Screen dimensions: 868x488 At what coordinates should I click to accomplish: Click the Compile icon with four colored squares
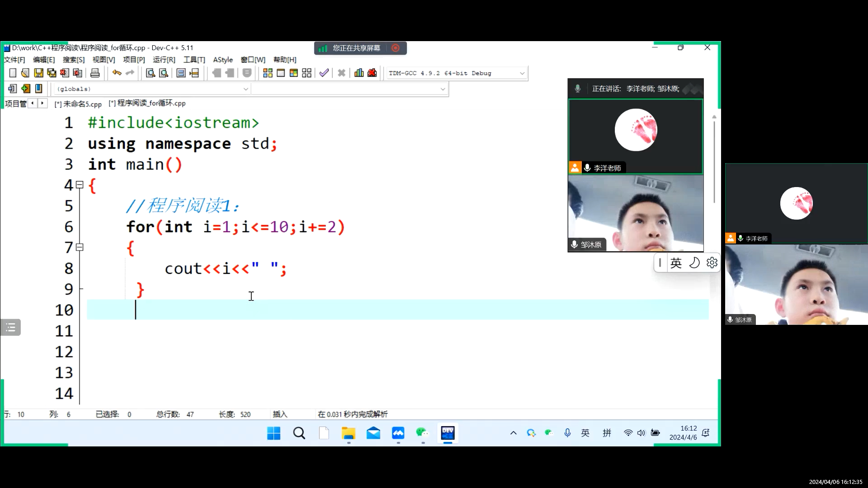click(268, 73)
